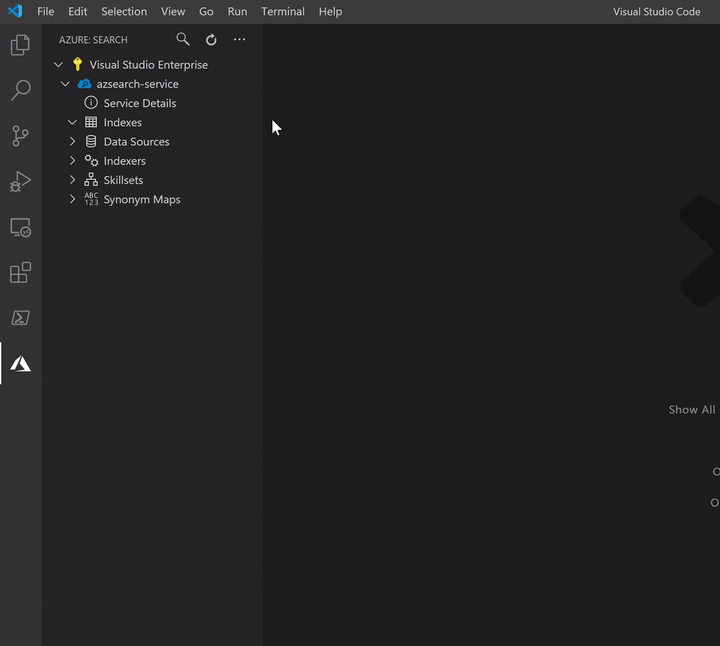This screenshot has height=646, width=720.
Task: Click the azsearch-service cloud icon
Action: 84,84
